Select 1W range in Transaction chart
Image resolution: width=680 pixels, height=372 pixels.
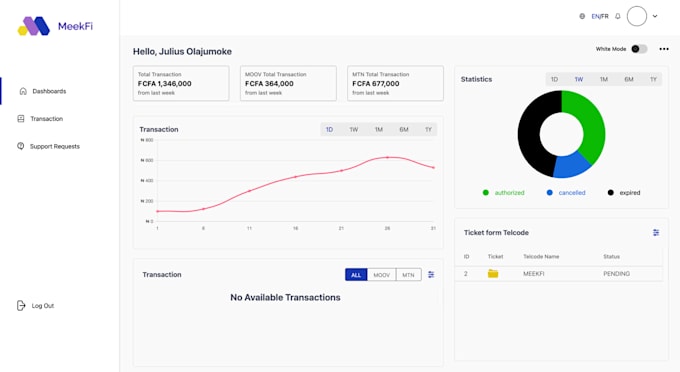point(354,129)
